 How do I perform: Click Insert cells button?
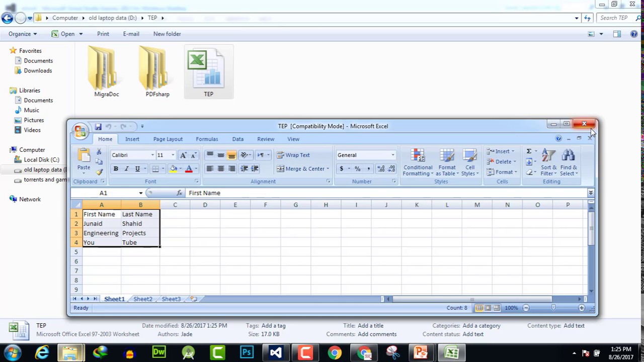tap(501, 151)
